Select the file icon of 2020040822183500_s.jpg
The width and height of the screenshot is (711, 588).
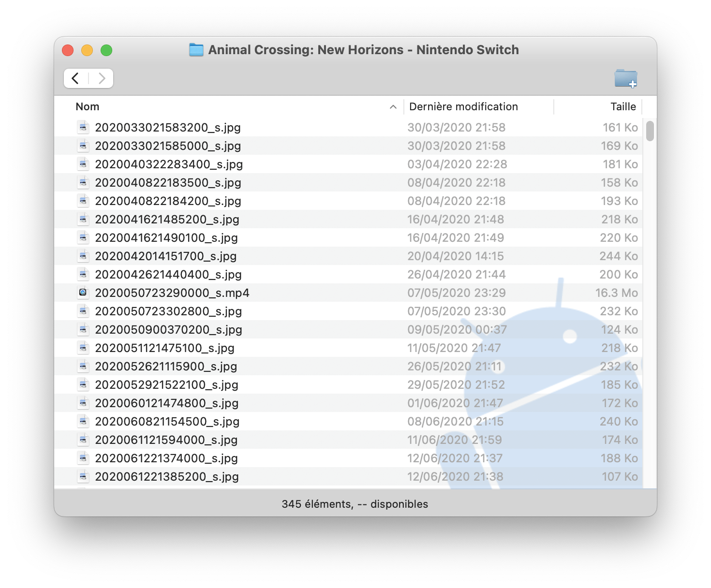[x=83, y=182]
